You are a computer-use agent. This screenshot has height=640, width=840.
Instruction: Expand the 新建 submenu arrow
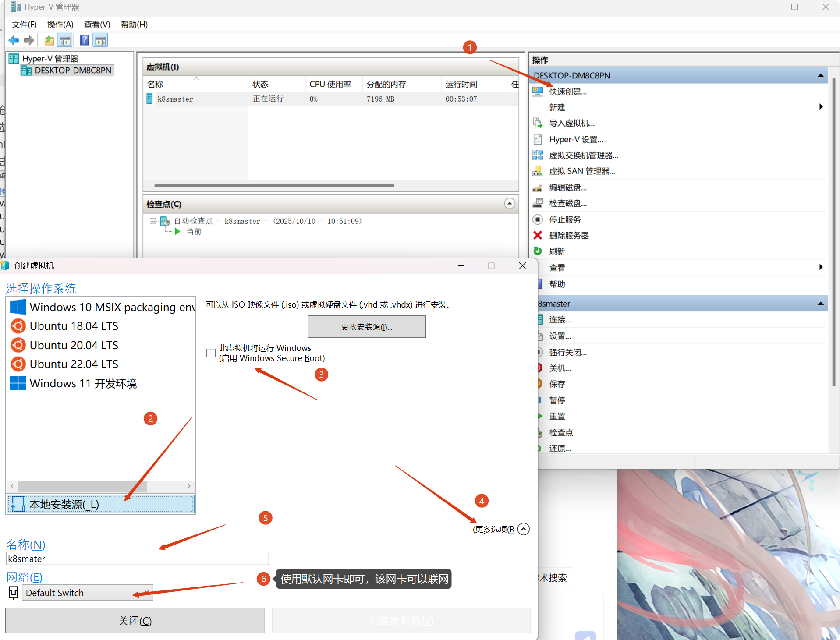tap(821, 107)
